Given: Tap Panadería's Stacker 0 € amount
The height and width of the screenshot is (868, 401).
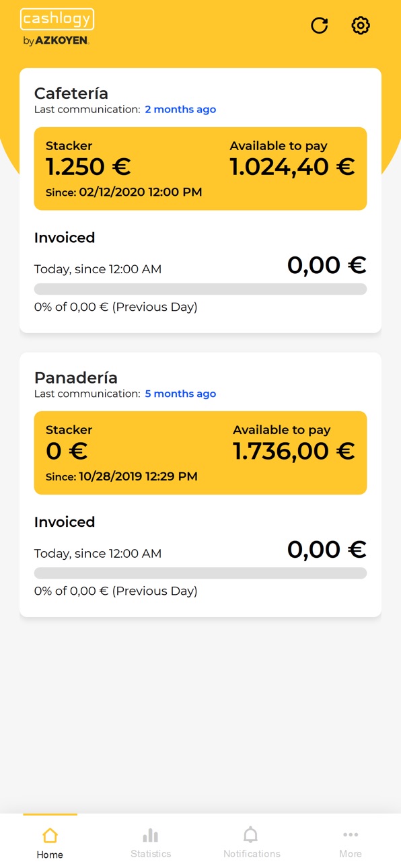Looking at the screenshot, I should [x=67, y=451].
